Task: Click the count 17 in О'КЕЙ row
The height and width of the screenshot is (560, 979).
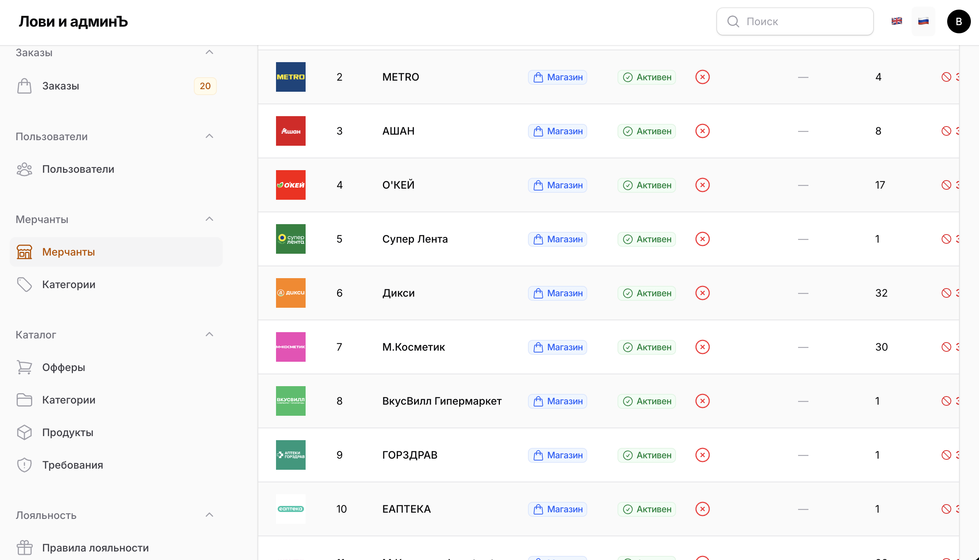Action: pos(880,185)
